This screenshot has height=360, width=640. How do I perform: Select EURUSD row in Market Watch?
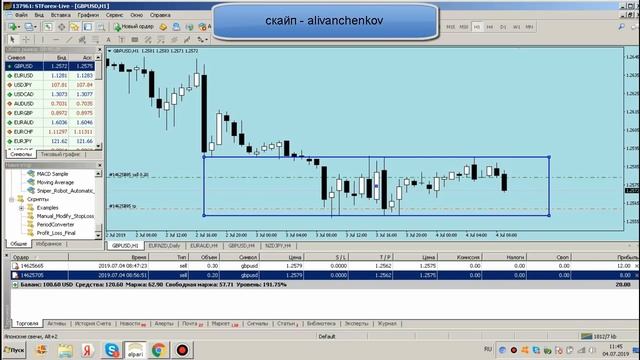(50, 76)
